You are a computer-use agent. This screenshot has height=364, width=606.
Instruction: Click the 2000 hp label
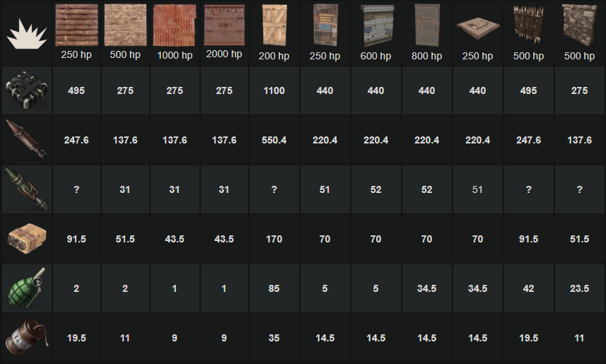click(224, 54)
